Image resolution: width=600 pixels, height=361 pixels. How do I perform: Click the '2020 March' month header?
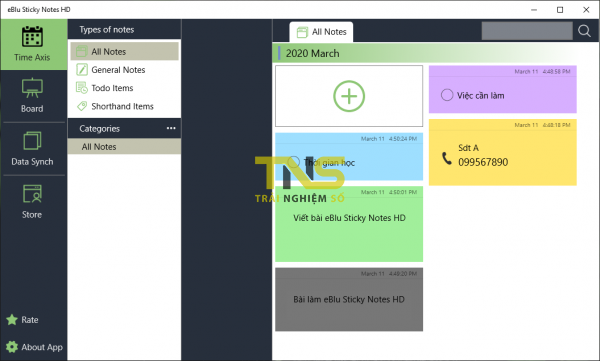click(x=313, y=53)
